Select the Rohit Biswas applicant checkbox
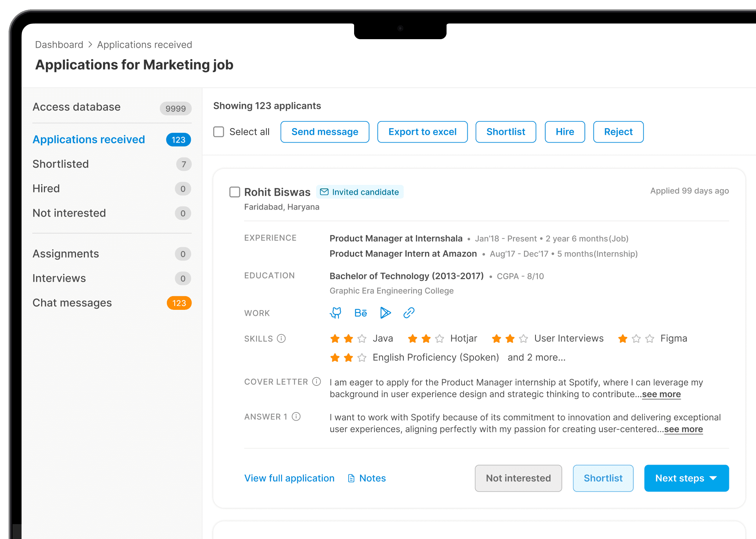The image size is (756, 539). 235,192
